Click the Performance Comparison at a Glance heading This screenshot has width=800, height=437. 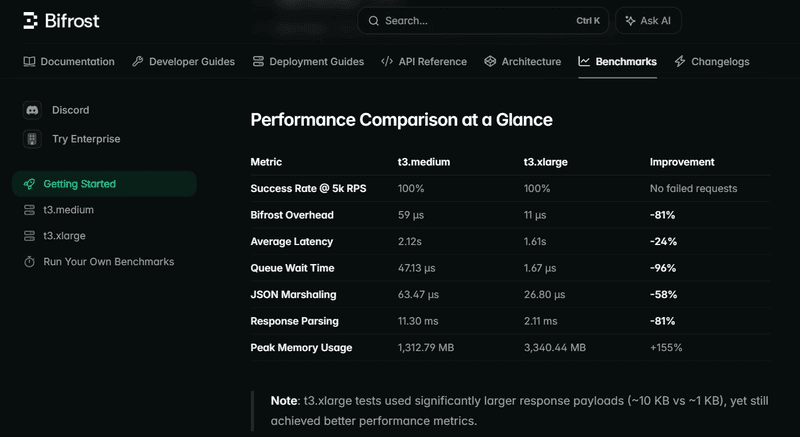pyautogui.click(x=402, y=120)
